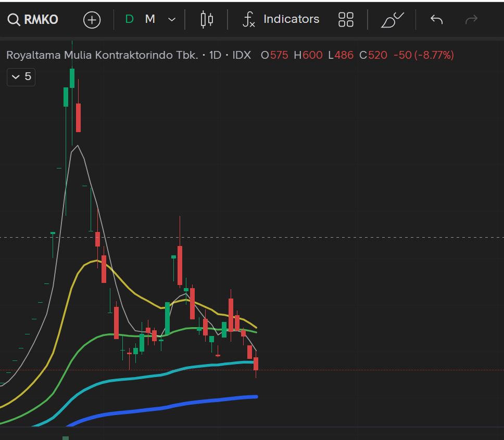Click the open value O575
Screen dimensions: 504x440
pyautogui.click(x=274, y=55)
